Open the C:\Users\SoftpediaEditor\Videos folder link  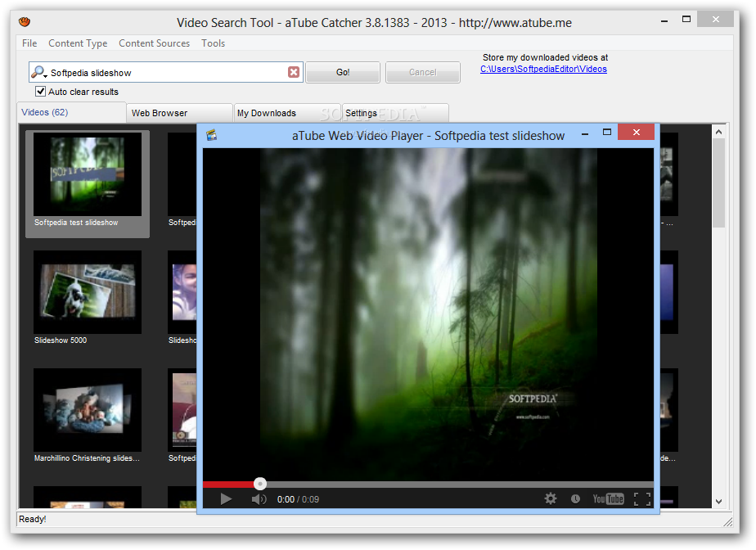(x=543, y=69)
